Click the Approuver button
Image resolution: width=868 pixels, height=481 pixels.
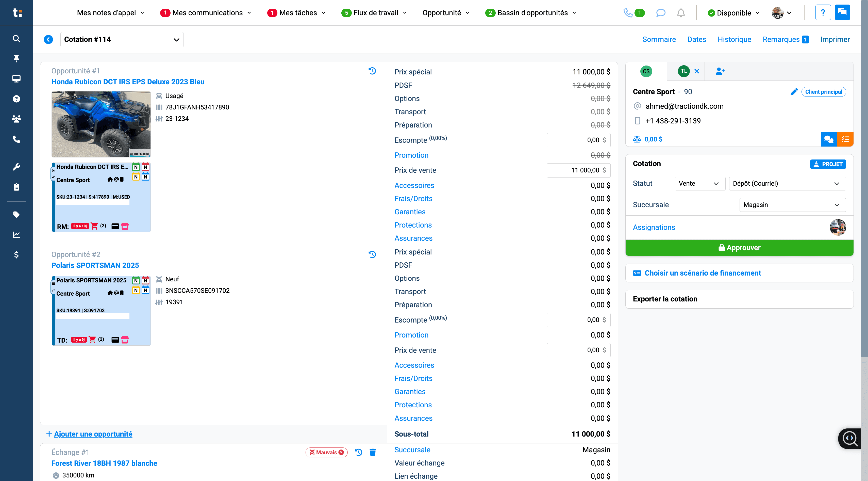tap(739, 248)
